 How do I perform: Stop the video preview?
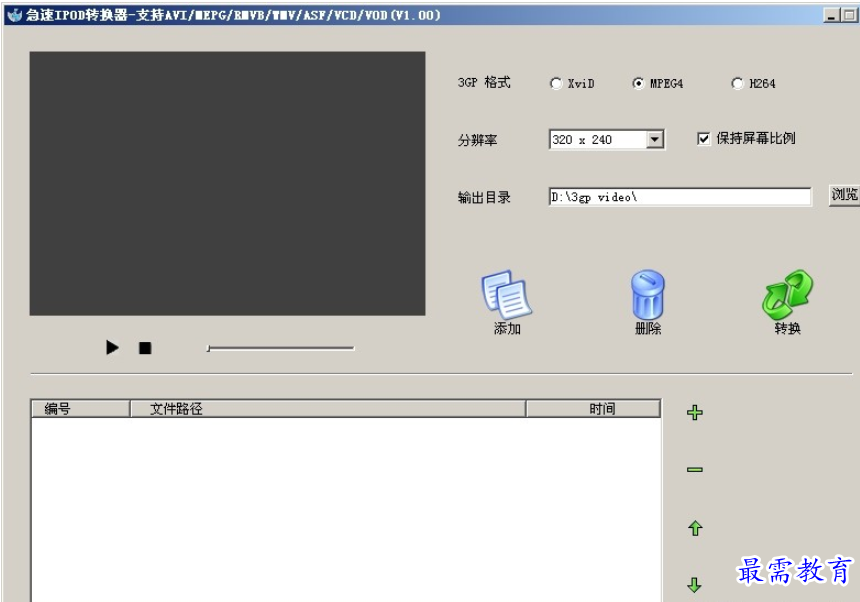pos(145,348)
